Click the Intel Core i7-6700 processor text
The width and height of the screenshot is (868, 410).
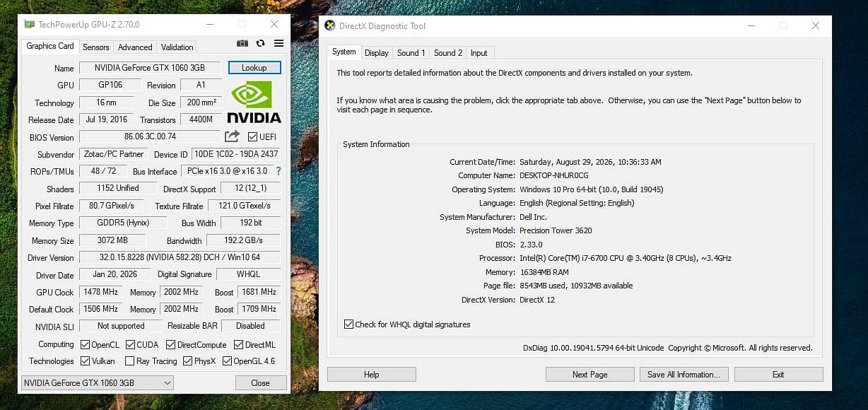[626, 258]
